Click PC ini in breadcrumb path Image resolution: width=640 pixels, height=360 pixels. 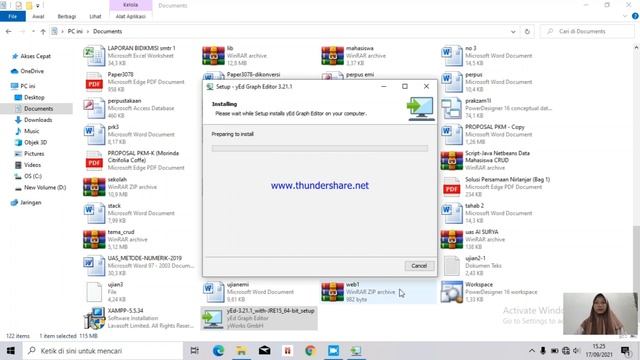click(75, 31)
